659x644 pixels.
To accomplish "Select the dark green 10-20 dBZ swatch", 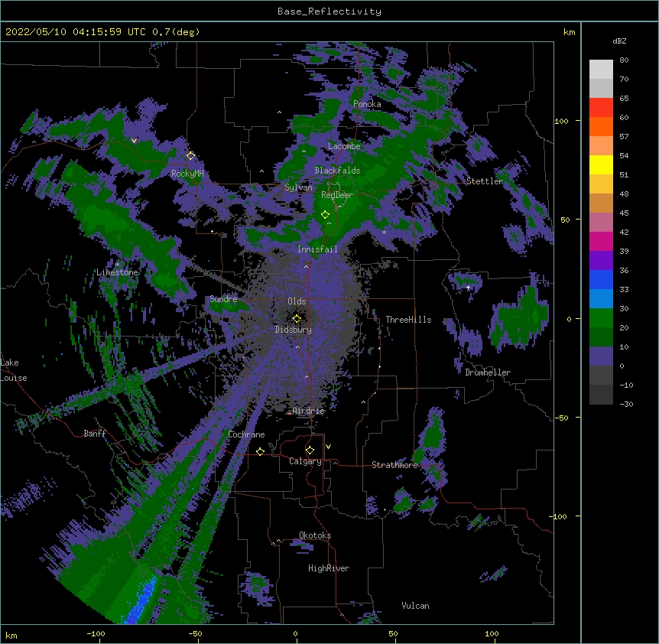I will (601, 337).
